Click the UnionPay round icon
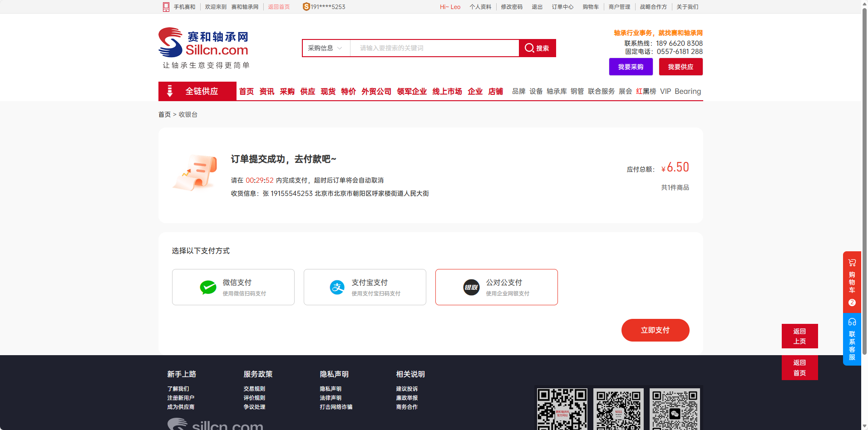The width and height of the screenshot is (868, 430). coord(471,287)
